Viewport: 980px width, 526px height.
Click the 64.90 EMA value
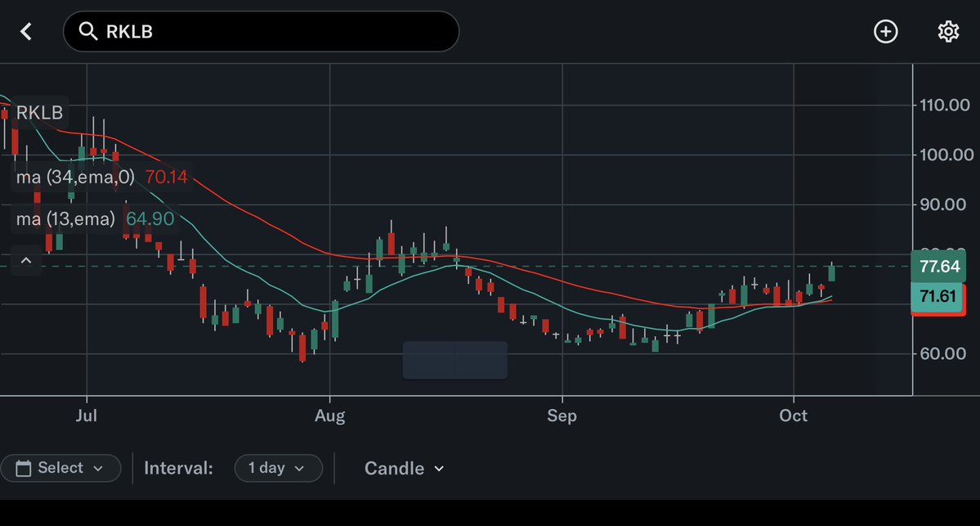coord(150,219)
